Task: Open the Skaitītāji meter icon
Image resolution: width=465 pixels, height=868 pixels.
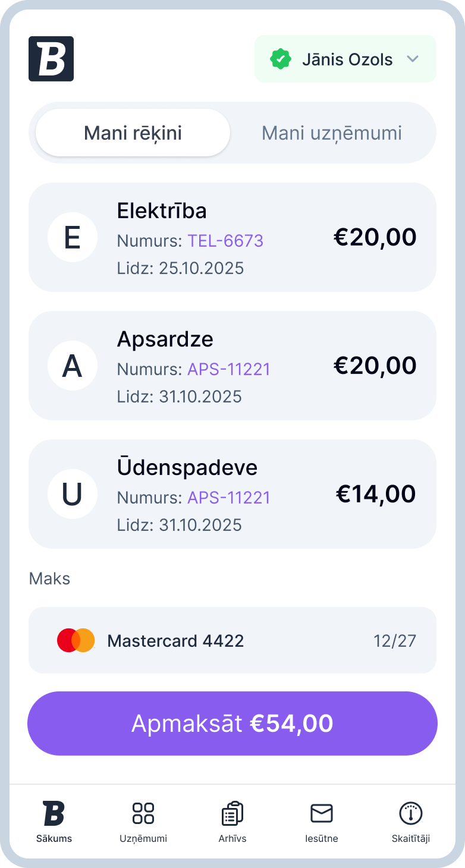Action: (411, 813)
